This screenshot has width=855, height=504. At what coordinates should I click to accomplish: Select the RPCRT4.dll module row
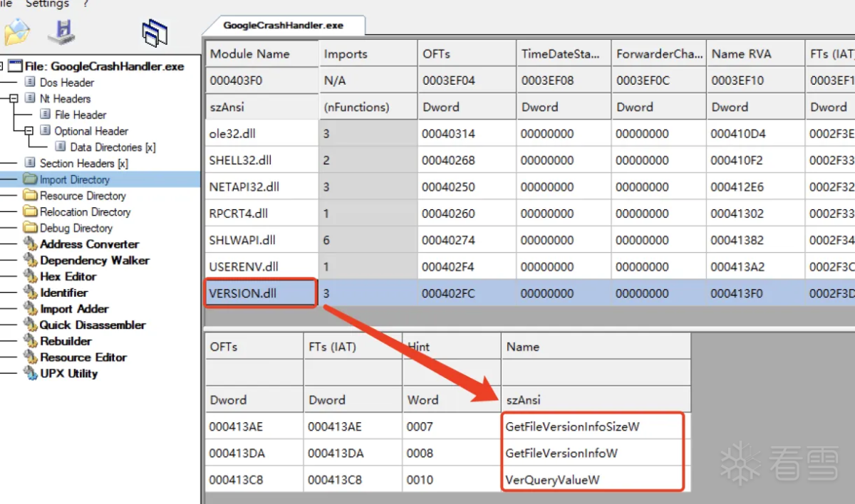click(x=530, y=214)
